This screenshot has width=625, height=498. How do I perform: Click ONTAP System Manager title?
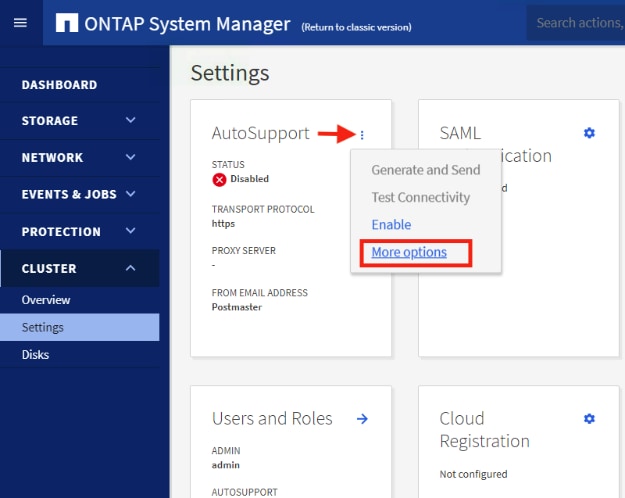click(187, 24)
